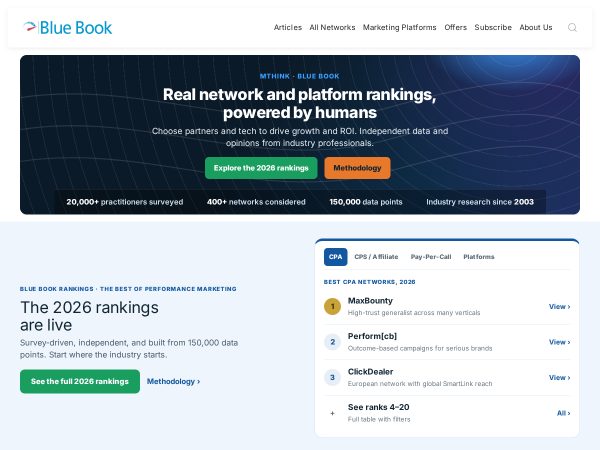
Task: Click the MaxBounty network name
Action: (x=370, y=301)
